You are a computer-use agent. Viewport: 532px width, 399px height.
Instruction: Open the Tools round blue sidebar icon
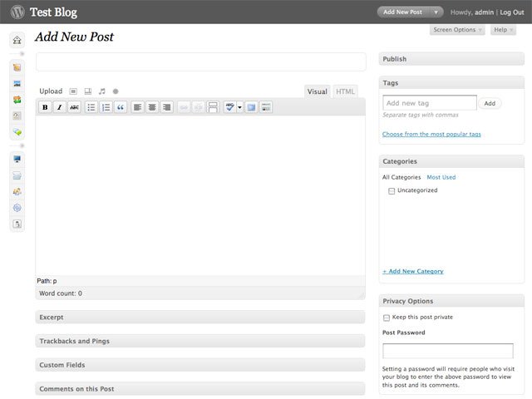coord(17,208)
